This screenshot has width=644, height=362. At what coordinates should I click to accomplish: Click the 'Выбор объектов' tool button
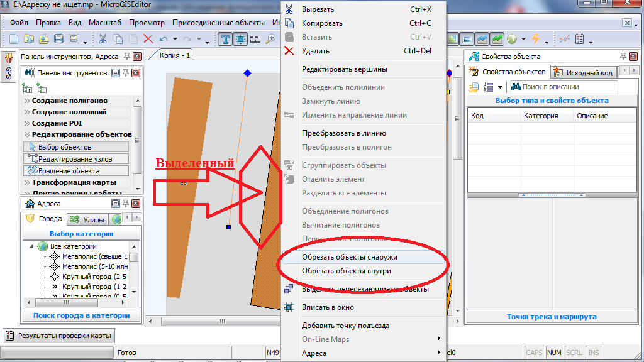(x=65, y=147)
